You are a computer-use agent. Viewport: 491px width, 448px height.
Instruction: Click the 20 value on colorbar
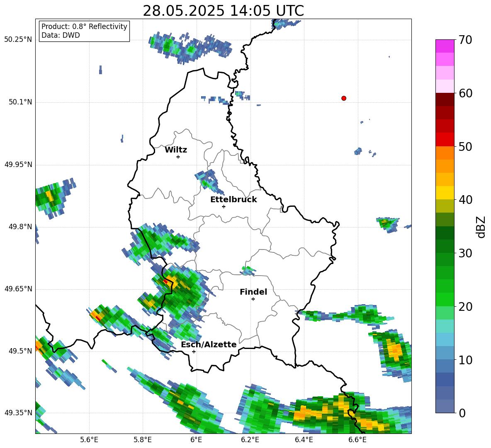coord(466,306)
